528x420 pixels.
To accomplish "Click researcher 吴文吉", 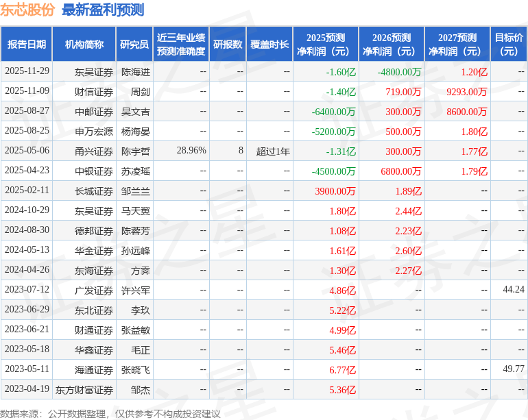I will tap(135, 112).
